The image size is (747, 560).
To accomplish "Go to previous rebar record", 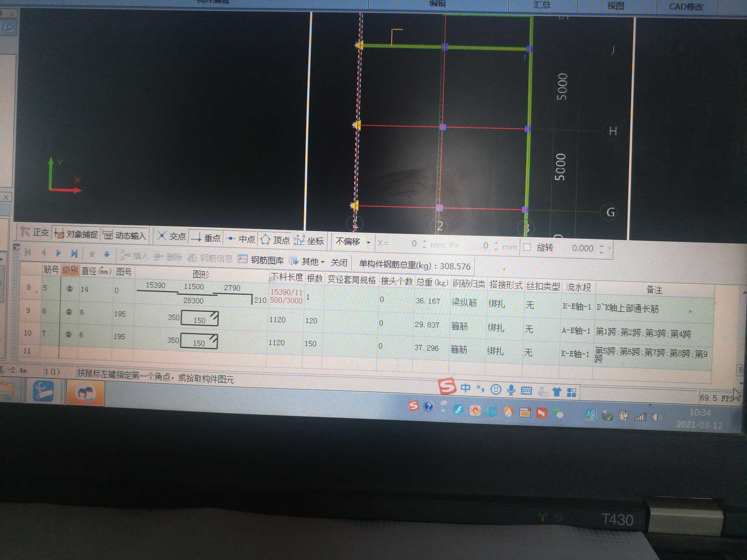I will (43, 253).
